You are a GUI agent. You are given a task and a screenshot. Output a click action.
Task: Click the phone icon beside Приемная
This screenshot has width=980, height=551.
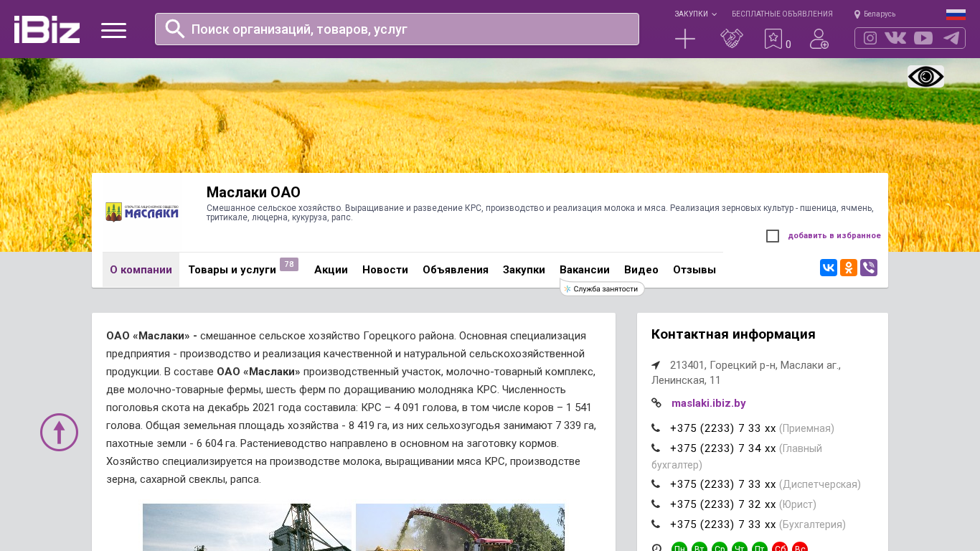point(656,428)
